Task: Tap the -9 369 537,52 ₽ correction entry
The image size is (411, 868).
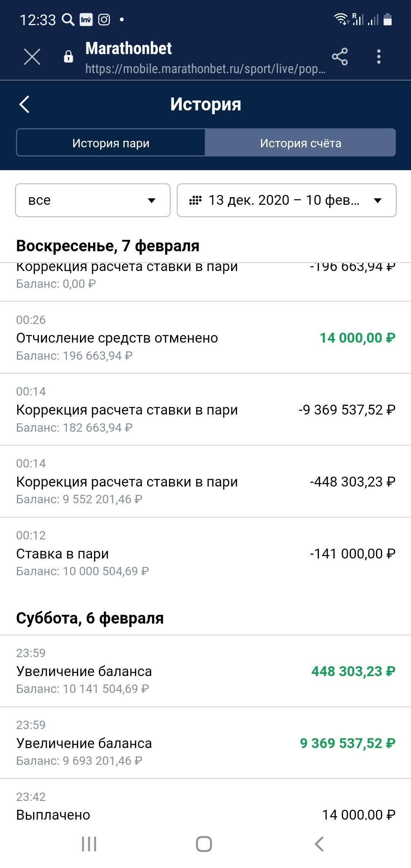Action: 205,410
